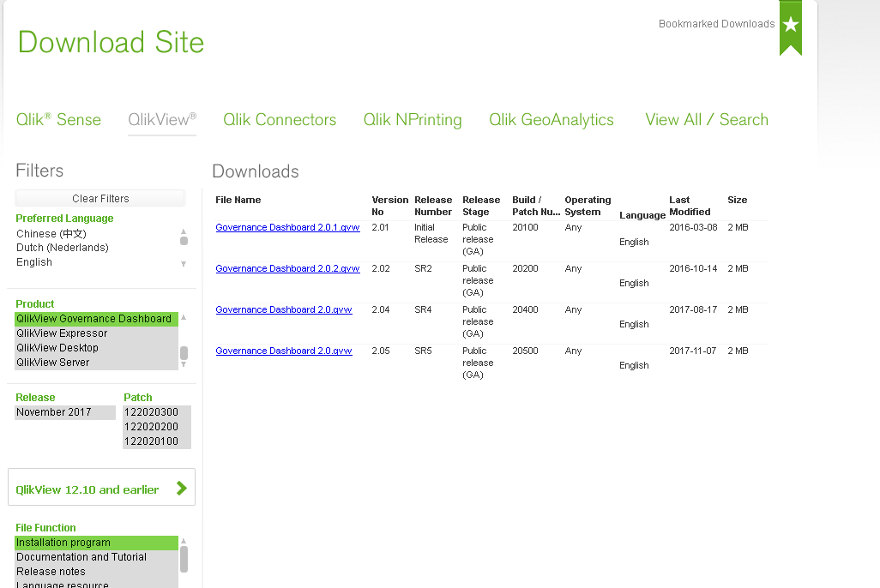The width and height of the screenshot is (880, 588).
Task: Select Dutch (Nederlands) in Preferred Language
Action: [63, 248]
